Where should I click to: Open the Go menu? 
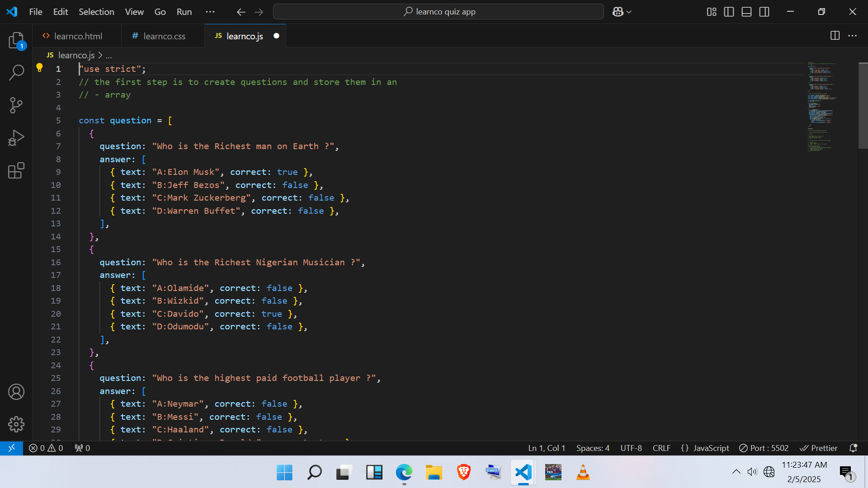point(160,12)
